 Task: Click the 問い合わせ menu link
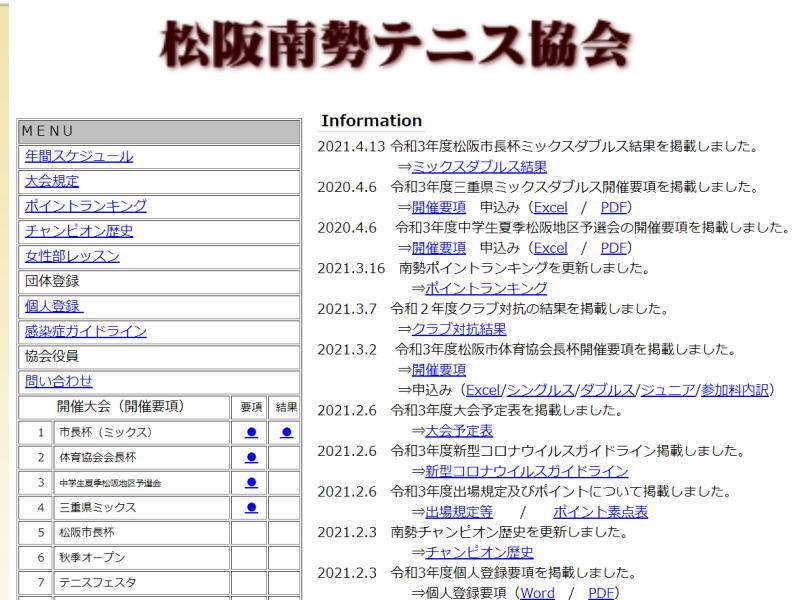tap(59, 382)
